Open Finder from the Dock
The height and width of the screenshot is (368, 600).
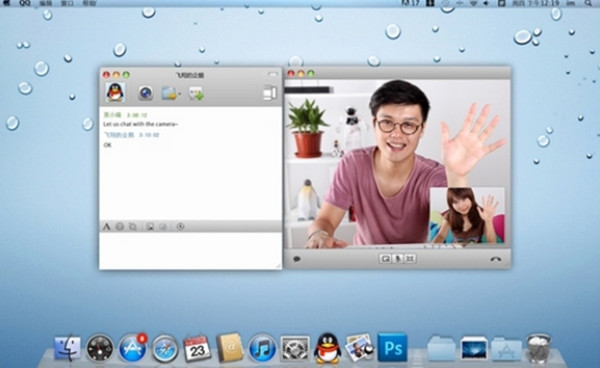click(68, 348)
